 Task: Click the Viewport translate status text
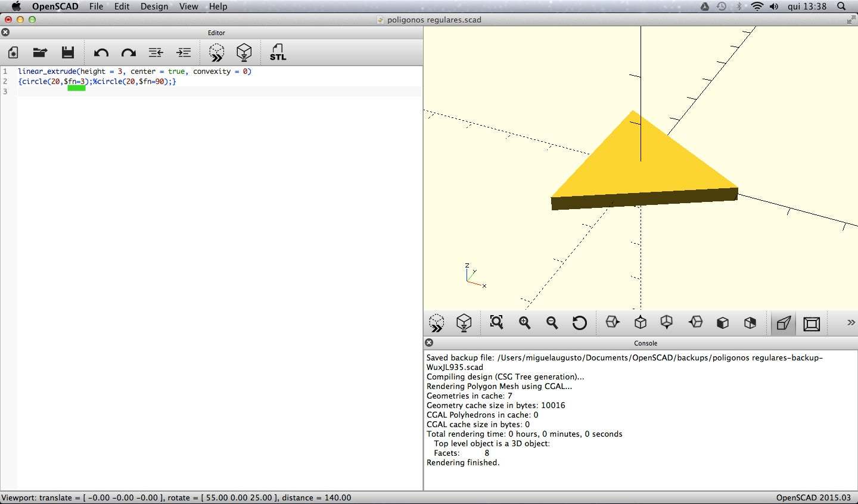(x=176, y=498)
